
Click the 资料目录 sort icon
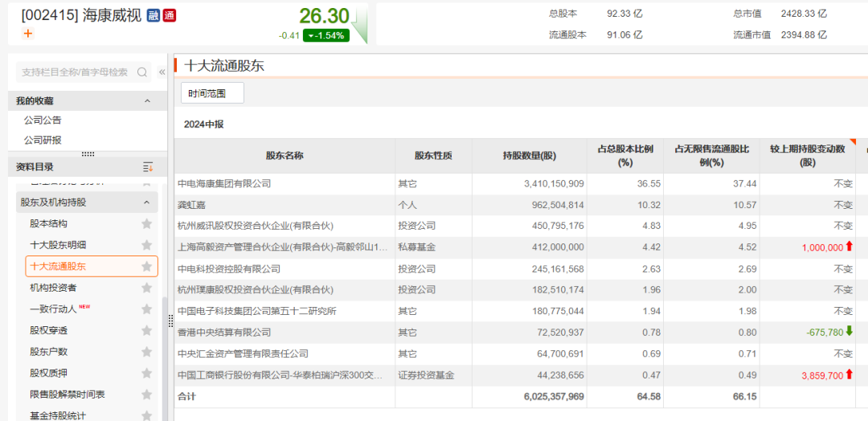click(148, 167)
